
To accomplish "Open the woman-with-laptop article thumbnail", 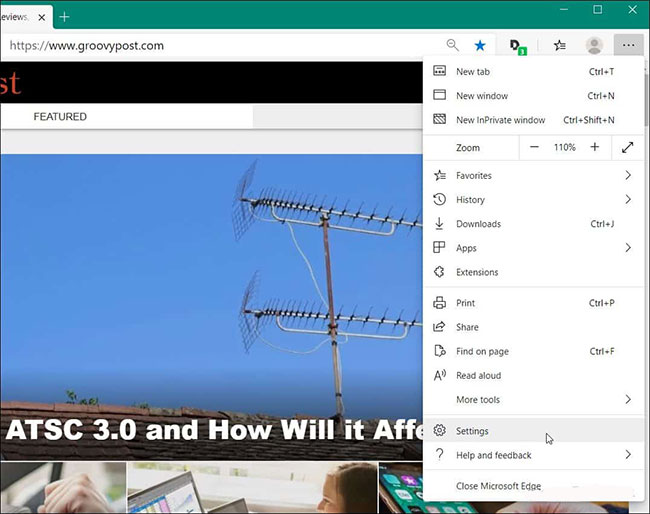I will click(252, 488).
